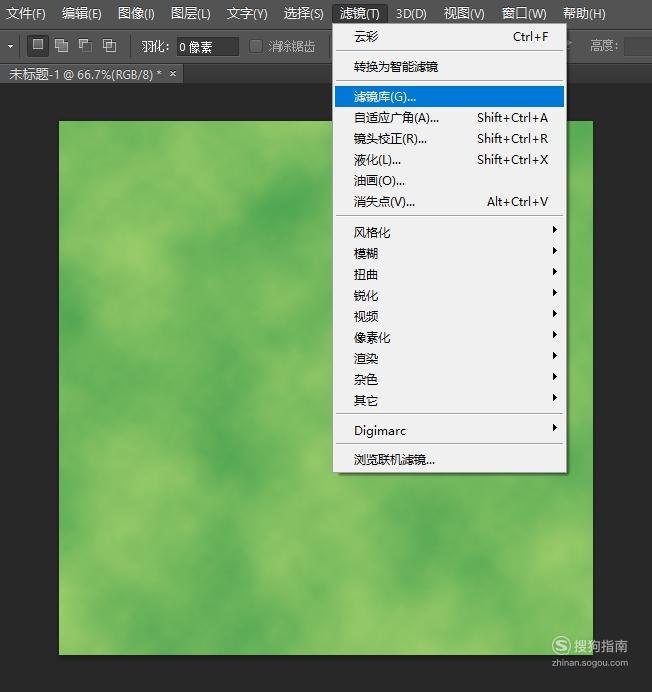Expand the 像素化 pixelate submenu

coord(449,338)
